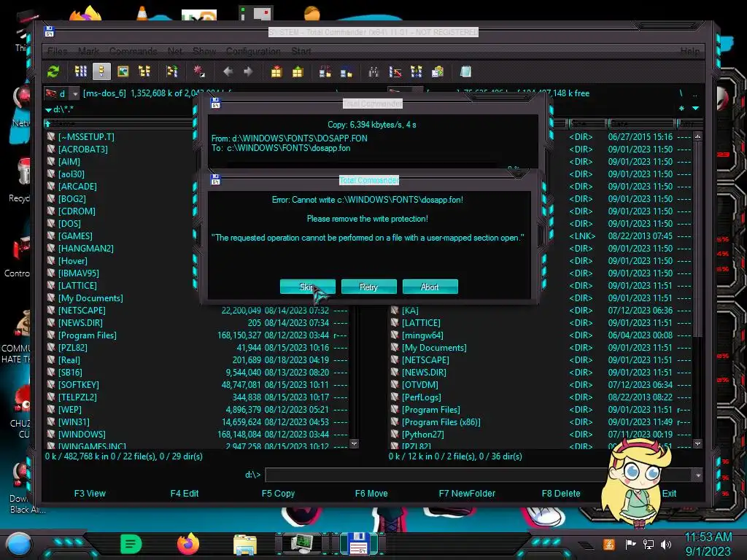
Task: Click the green chat app taskbar icon
Action: [x=131, y=544]
